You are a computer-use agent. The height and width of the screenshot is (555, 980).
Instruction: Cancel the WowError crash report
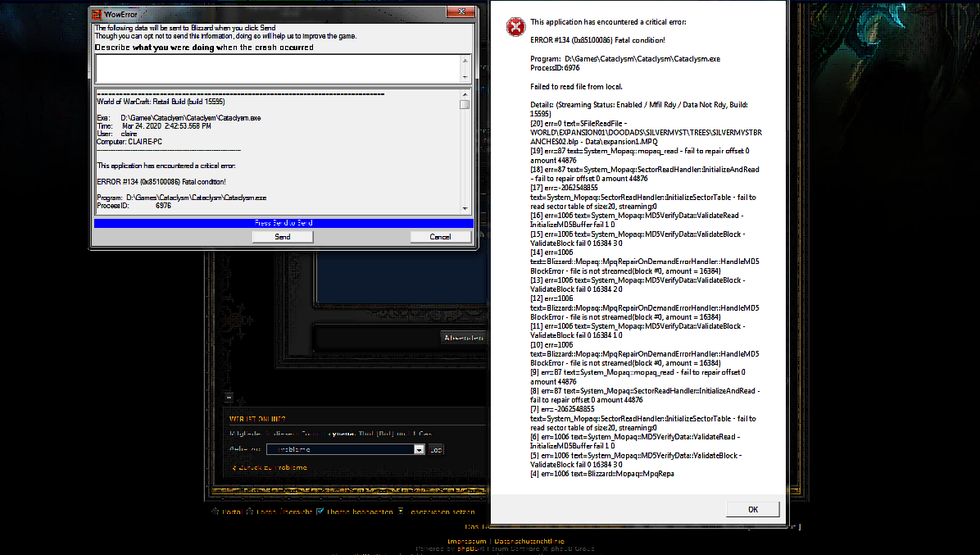click(440, 237)
